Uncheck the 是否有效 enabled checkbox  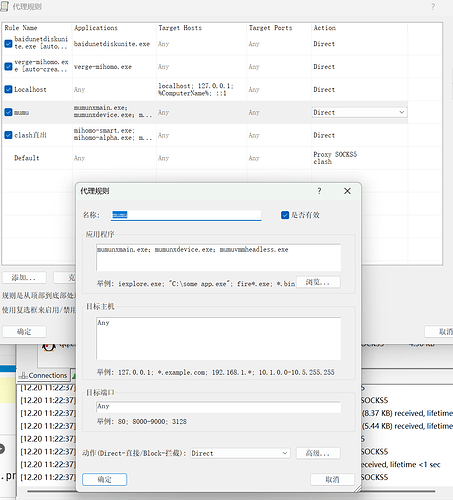click(285, 215)
